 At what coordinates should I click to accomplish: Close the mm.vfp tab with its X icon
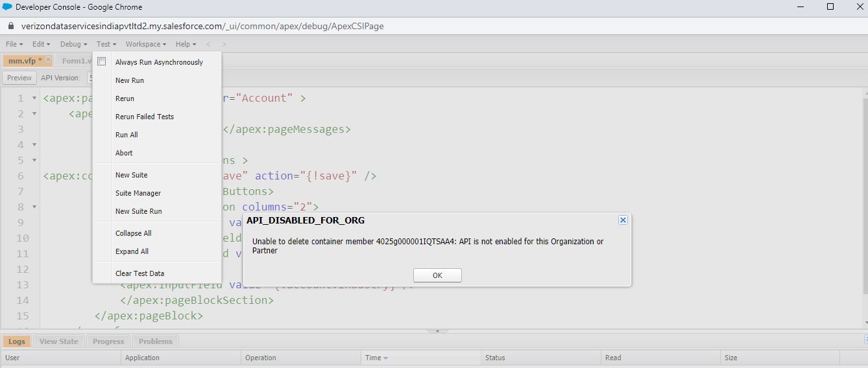click(48, 60)
